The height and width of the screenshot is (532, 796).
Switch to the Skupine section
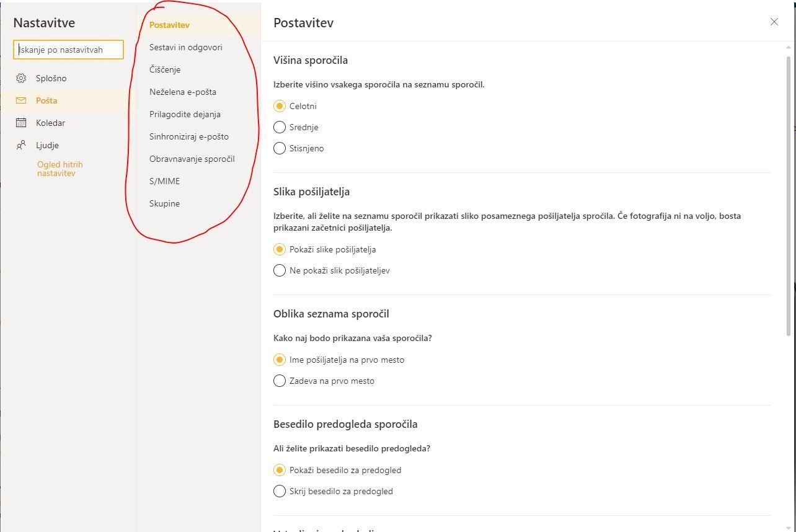(x=164, y=203)
